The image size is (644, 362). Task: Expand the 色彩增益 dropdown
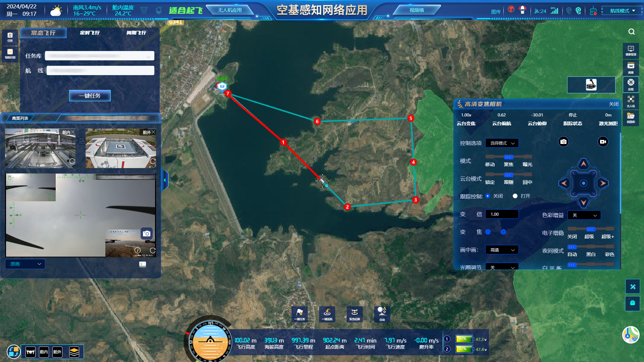coord(584,215)
